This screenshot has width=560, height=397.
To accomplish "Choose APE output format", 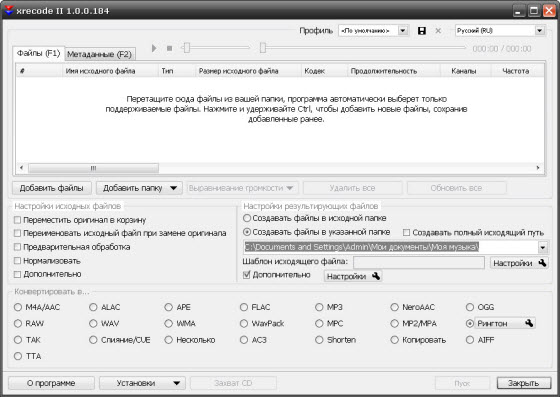I will [169, 307].
